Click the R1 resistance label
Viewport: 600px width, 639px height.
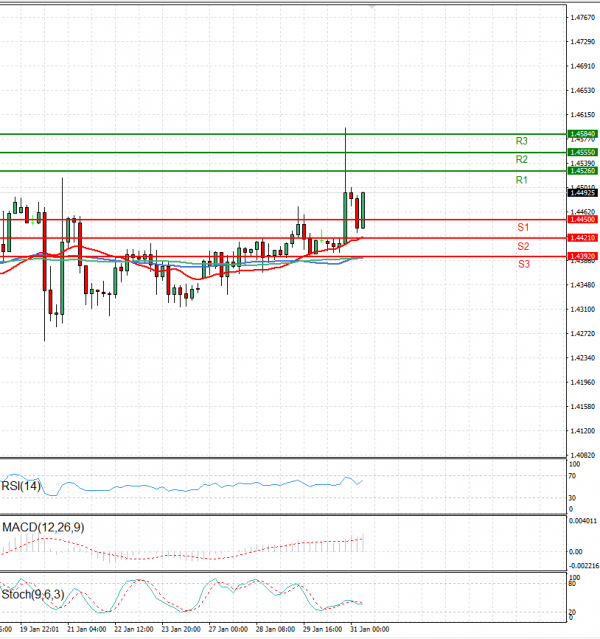pos(521,180)
